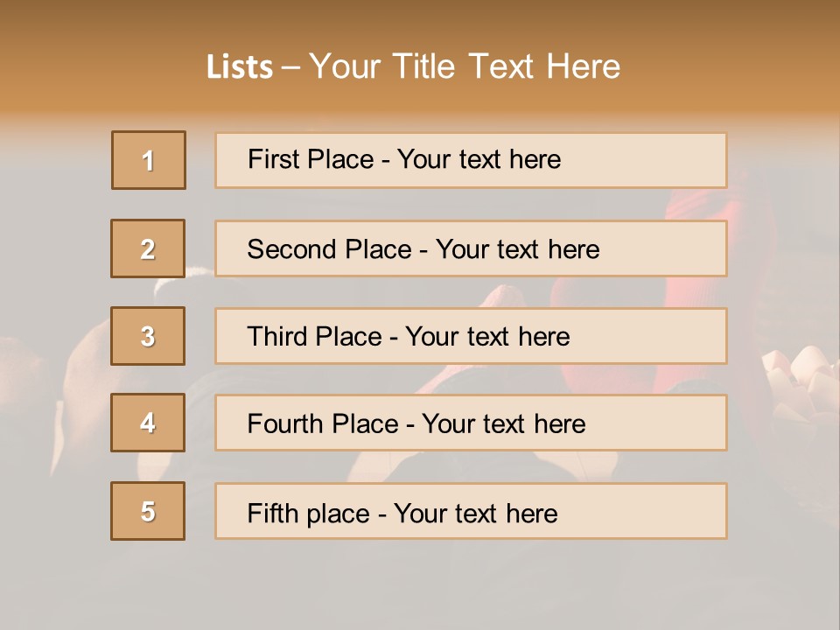Click 'Third Place' words in row three
The width and height of the screenshot is (840, 630).
tap(314, 337)
